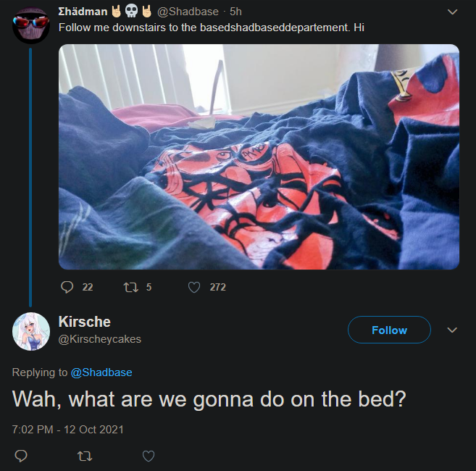The image size is (476, 471).
Task: Open Kirsche's profile avatar
Action: (31, 331)
